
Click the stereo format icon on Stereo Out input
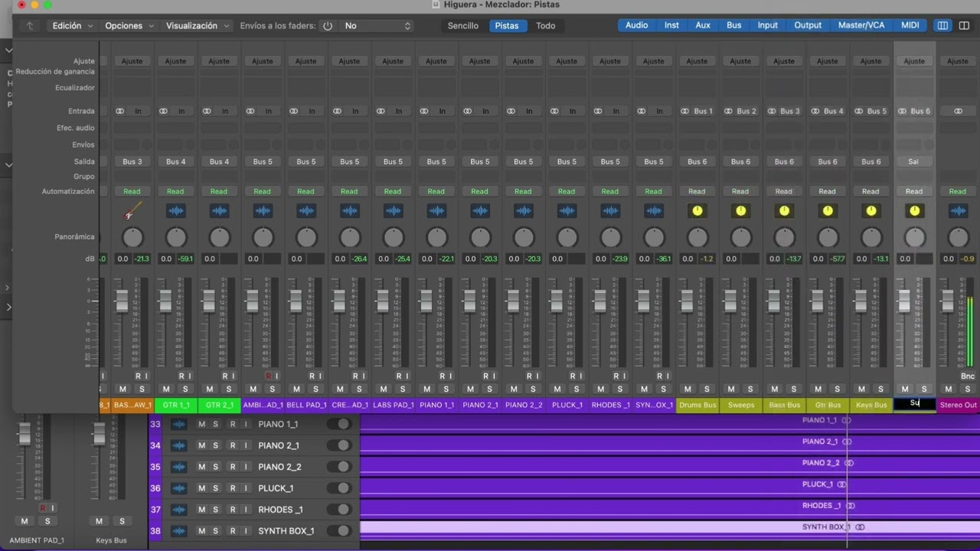[958, 111]
